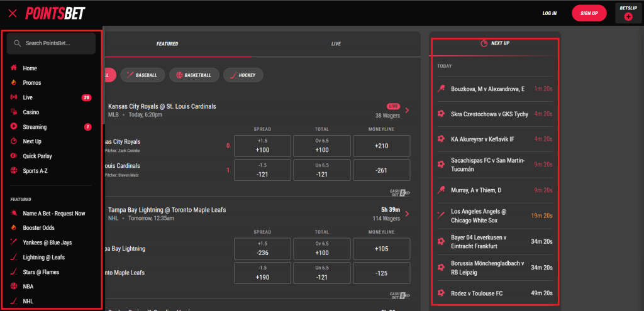Filter by the Baseball chip

[143, 75]
